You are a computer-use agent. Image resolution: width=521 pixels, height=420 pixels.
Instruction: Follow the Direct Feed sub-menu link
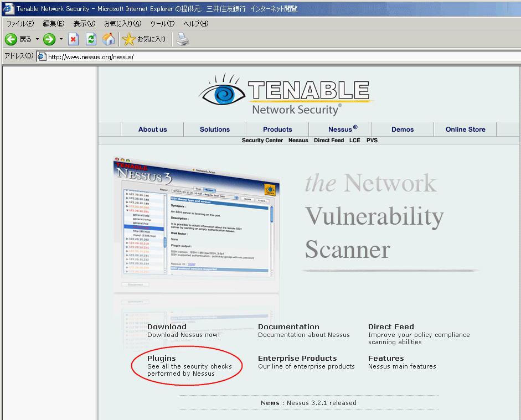pyautogui.click(x=329, y=141)
